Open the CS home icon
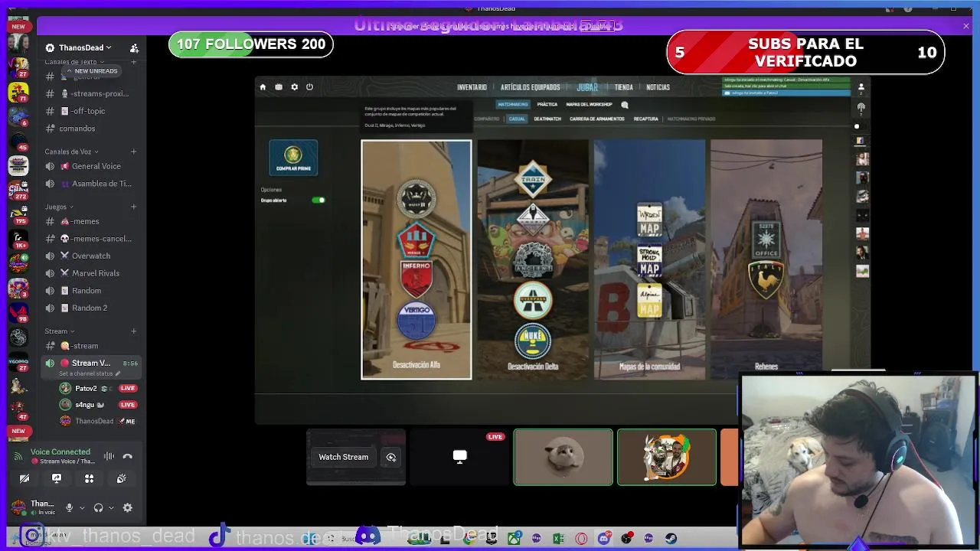This screenshot has width=980, height=551. click(263, 87)
